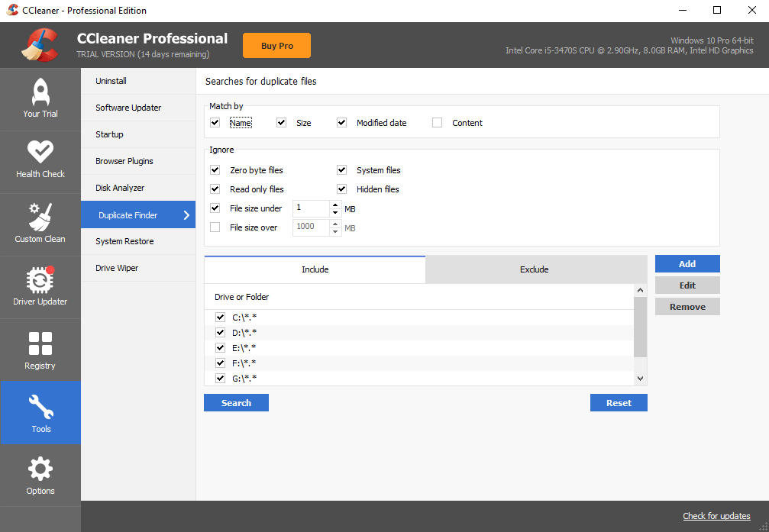Open Duplicate Finder chevron arrow
The image size is (769, 532).
point(186,214)
